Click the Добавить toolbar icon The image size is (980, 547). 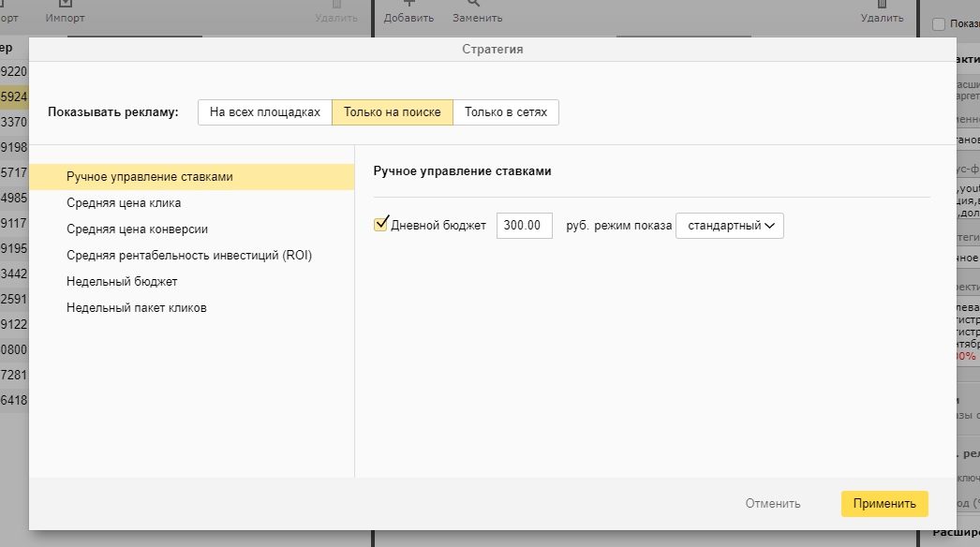408,5
